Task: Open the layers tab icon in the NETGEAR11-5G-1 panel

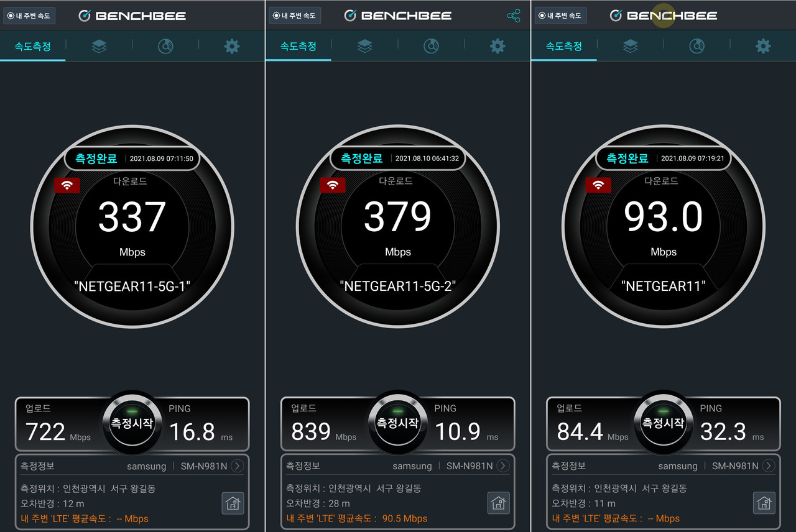Action: (99, 46)
